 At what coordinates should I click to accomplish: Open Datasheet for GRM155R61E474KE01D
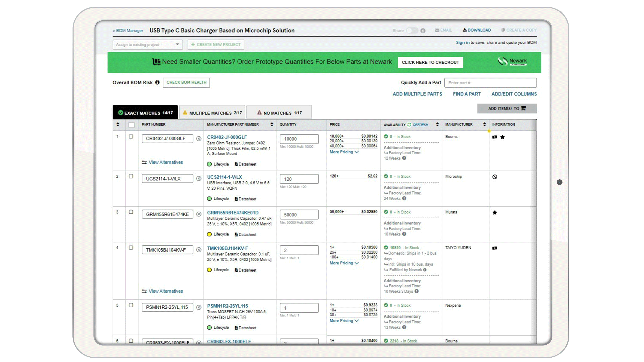pos(245,234)
